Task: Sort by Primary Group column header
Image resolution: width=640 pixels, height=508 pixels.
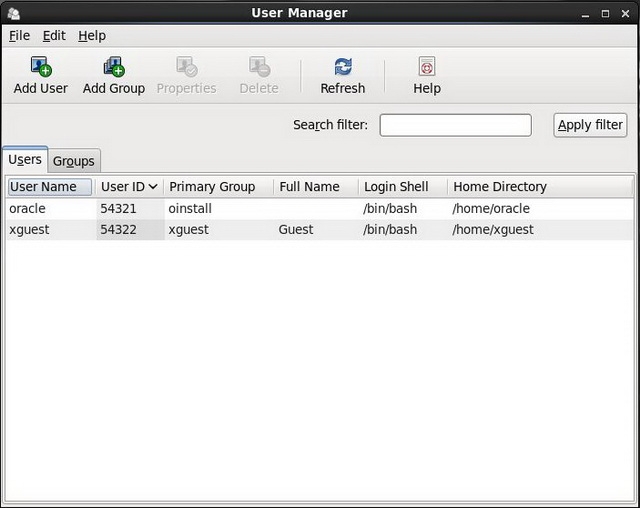Action: (212, 187)
